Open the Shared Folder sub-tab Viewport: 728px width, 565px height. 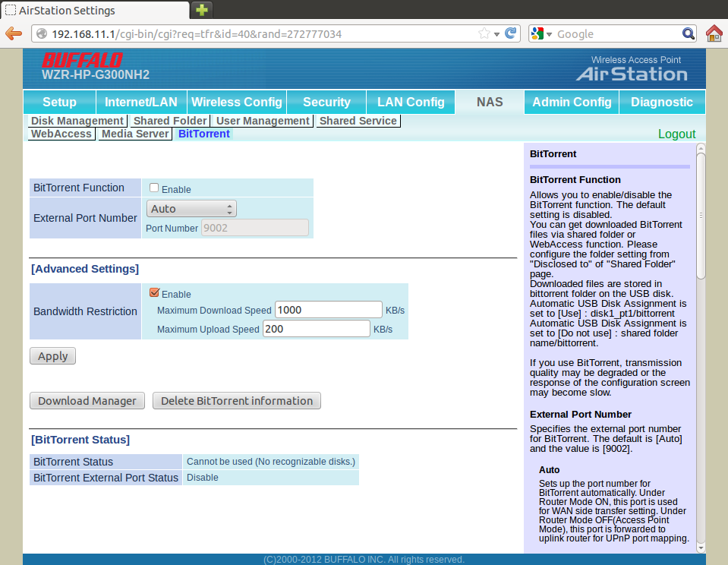(169, 121)
